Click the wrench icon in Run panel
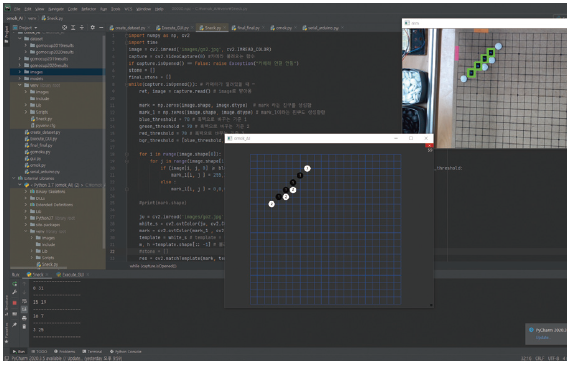The image size is (570, 365). coord(15,292)
